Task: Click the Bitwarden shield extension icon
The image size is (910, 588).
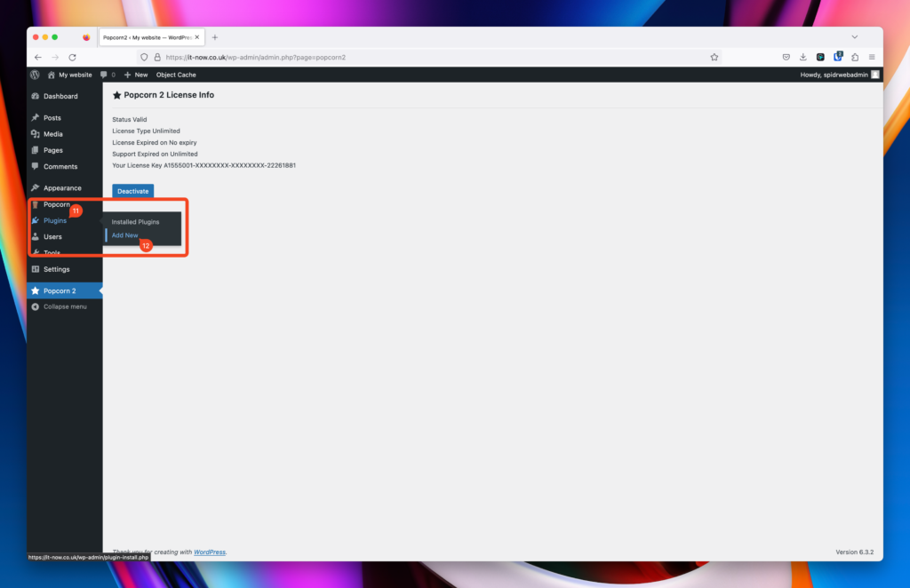Action: (x=837, y=56)
